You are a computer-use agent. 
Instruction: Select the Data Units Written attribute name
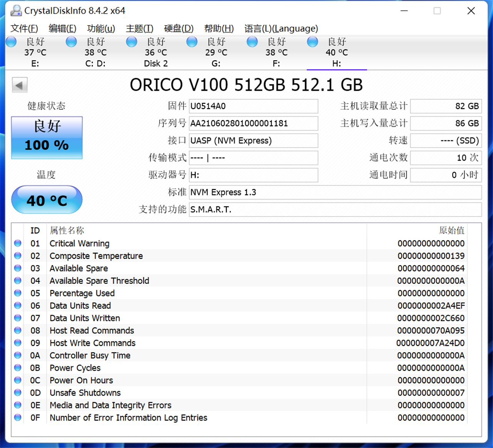(85, 318)
